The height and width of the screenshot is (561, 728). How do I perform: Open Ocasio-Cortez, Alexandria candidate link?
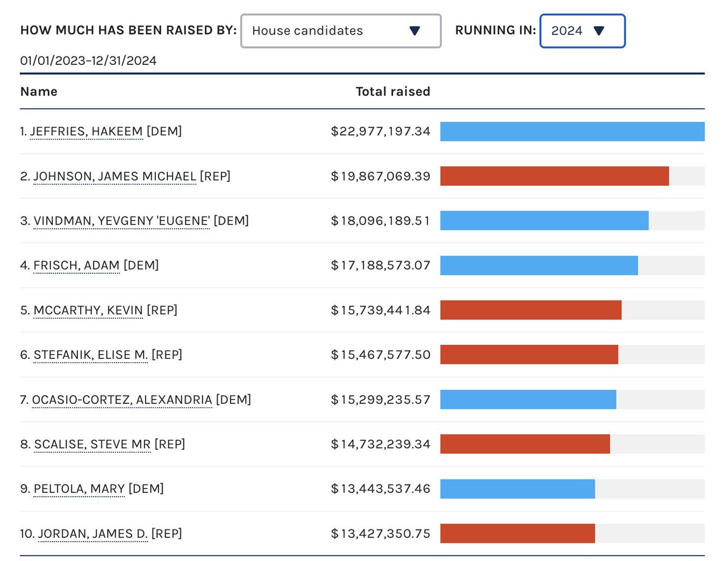point(122,399)
